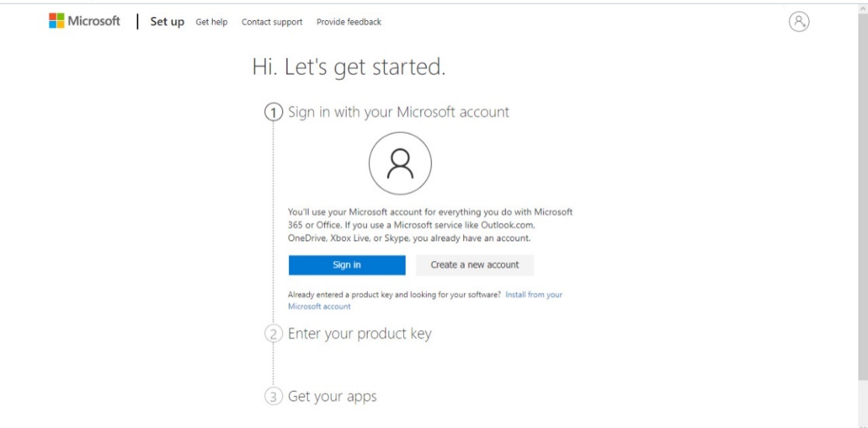
Task: Click the vertical scrollbar on the right edge
Action: tap(863, 196)
